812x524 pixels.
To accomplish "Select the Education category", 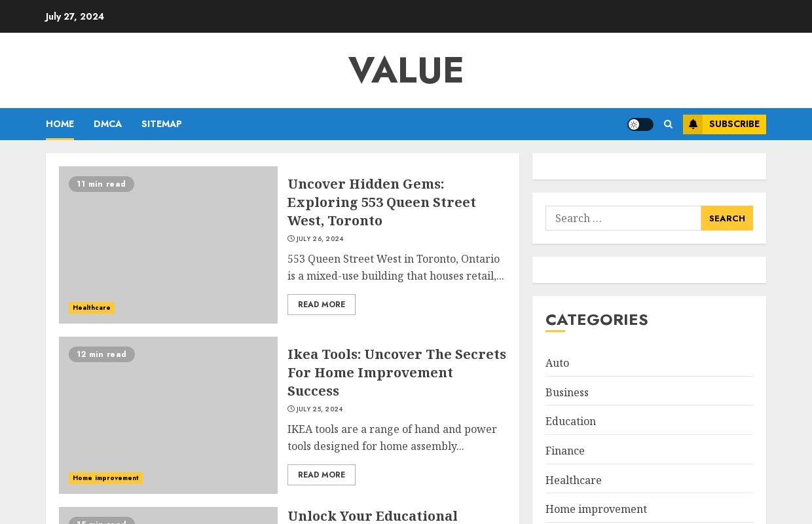I will click(570, 421).
